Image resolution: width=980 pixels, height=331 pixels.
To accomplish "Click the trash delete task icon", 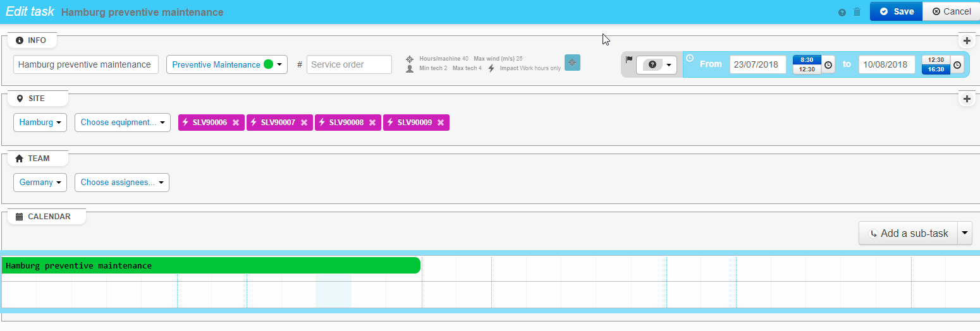I will pos(857,12).
